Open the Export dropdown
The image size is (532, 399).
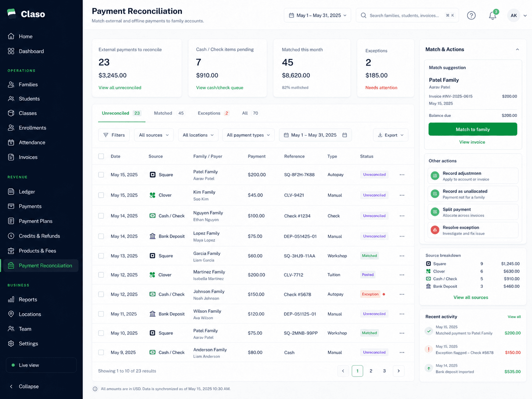(x=391, y=135)
